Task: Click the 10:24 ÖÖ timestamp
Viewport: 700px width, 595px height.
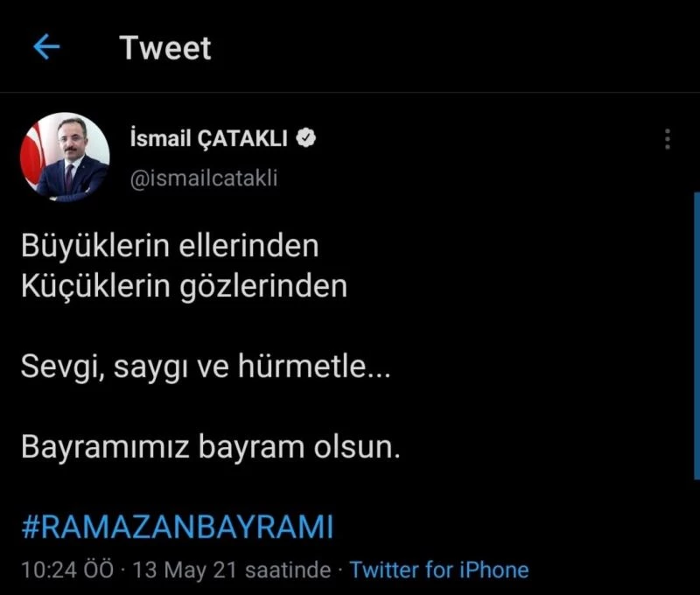Action: (67, 570)
